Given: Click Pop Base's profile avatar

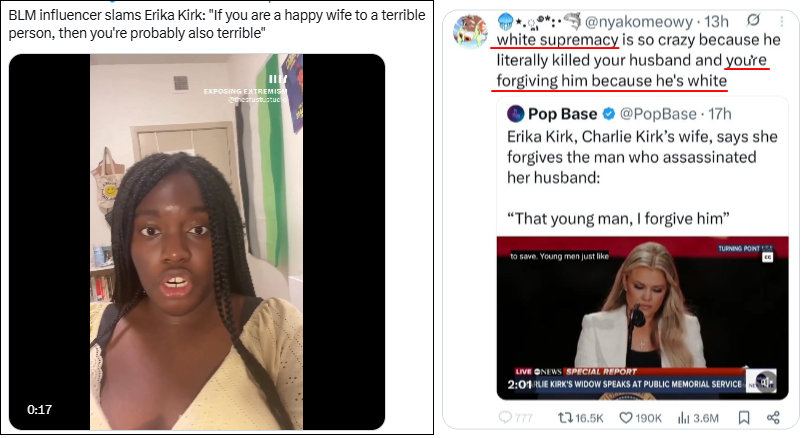Looking at the screenshot, I should pyautogui.click(x=516, y=113).
